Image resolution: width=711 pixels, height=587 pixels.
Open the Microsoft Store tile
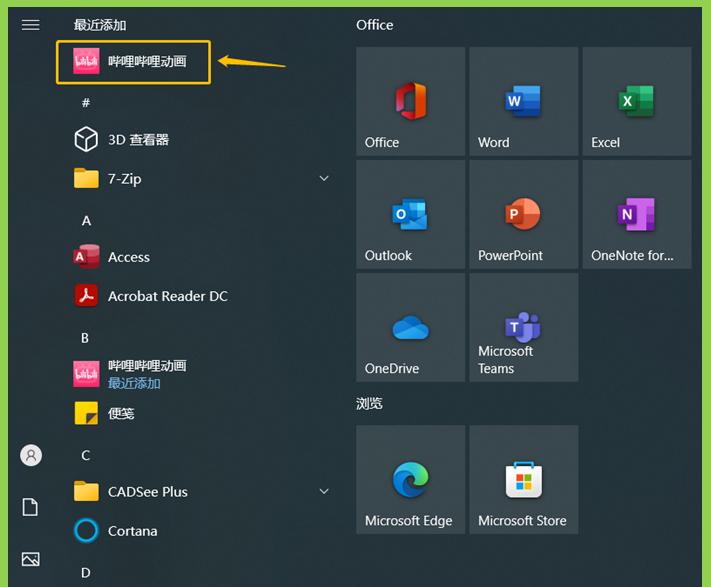524,480
